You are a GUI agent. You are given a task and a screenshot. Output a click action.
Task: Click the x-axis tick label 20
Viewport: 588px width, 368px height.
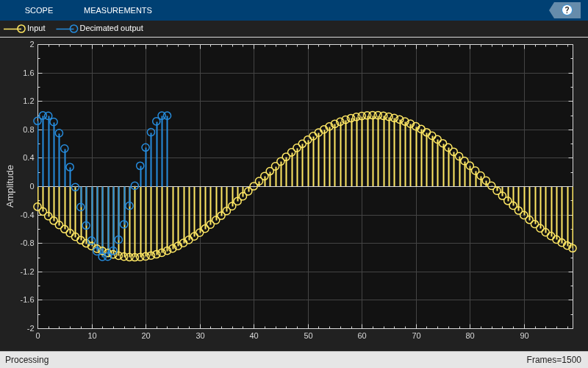tap(146, 336)
